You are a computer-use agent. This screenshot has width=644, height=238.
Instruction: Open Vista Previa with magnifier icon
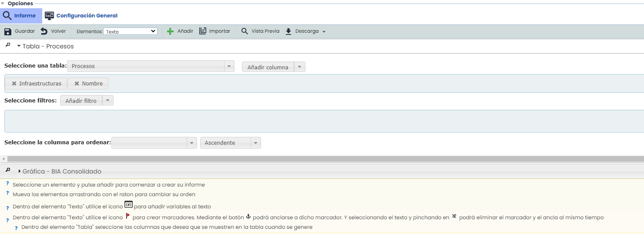(245, 31)
